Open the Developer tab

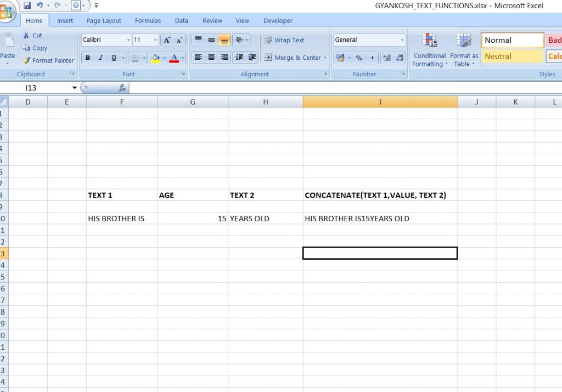tap(277, 20)
